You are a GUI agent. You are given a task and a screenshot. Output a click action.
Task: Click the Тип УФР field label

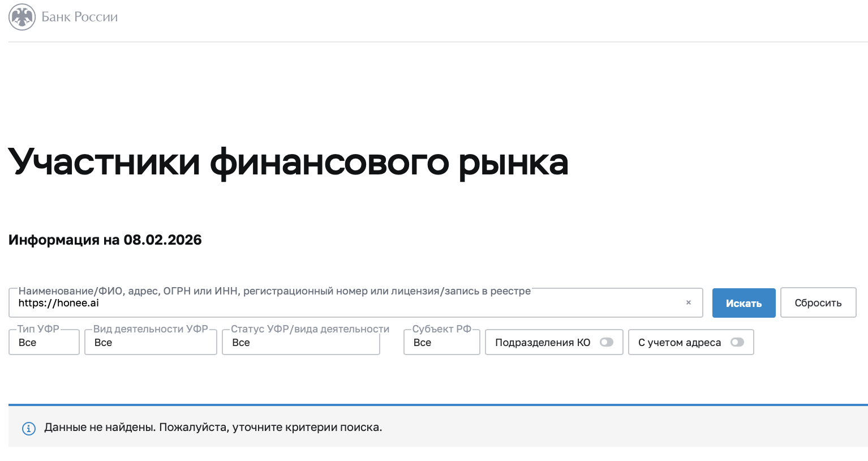pos(38,329)
